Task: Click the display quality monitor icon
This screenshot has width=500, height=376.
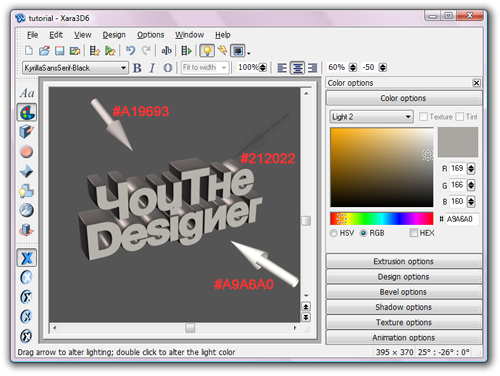Action: tap(238, 51)
